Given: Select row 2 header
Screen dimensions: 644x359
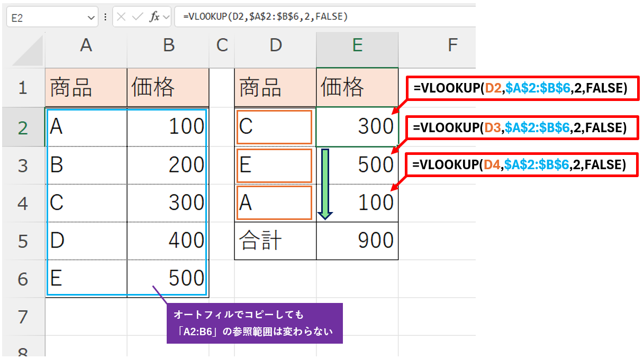Looking at the screenshot, I should click(x=22, y=127).
